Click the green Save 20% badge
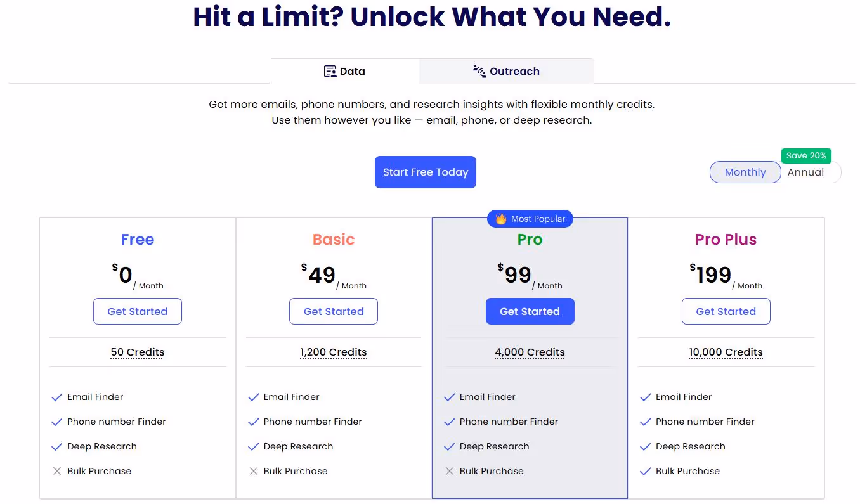860x504 pixels. pyautogui.click(x=806, y=155)
